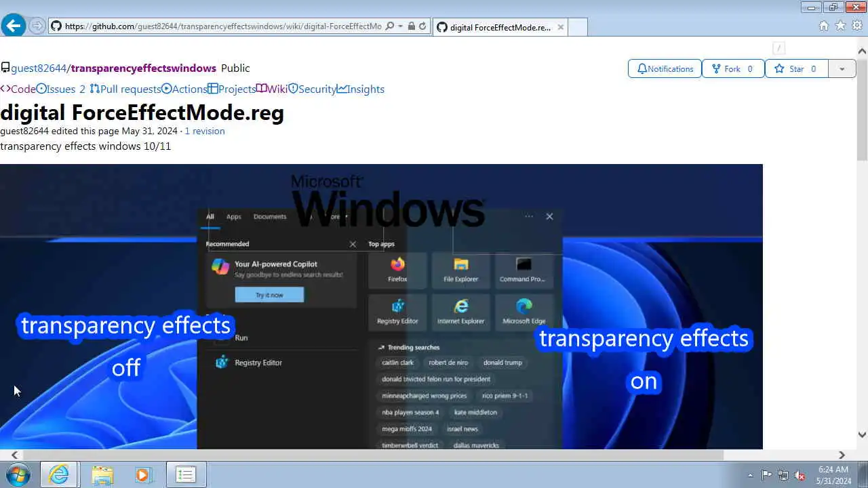Star the repository
Screen dimensions: 868x488
click(797, 68)
